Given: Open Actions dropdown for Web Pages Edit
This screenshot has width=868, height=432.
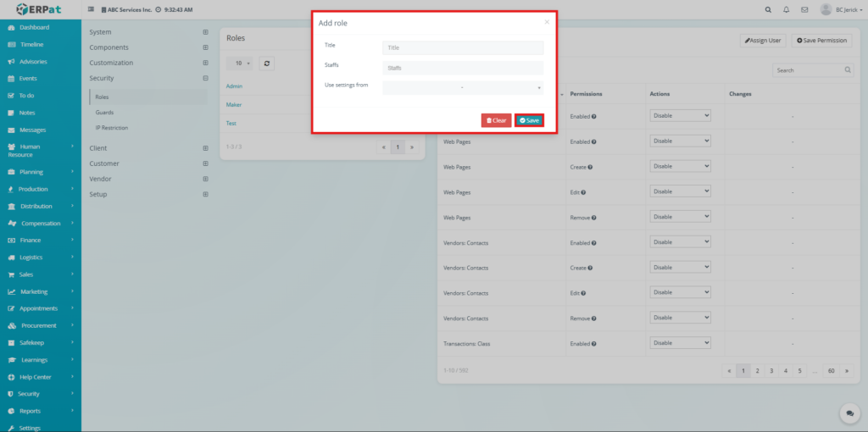Looking at the screenshot, I should coord(680,191).
